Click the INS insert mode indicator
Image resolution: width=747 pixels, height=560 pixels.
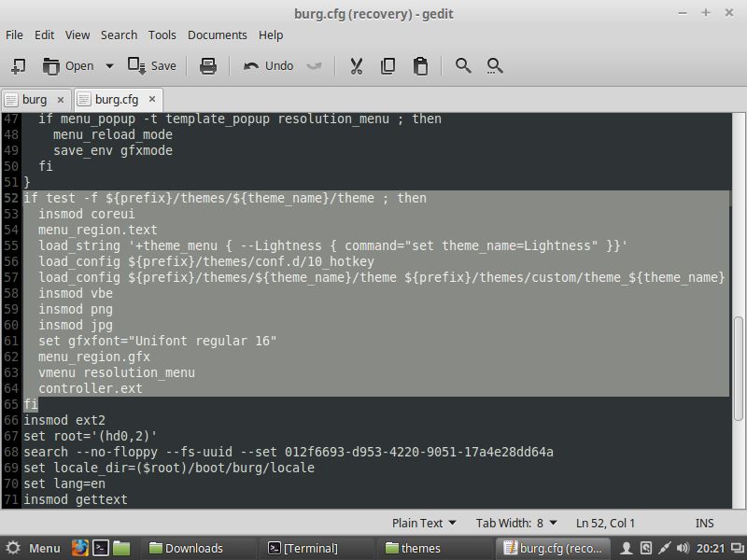point(704,523)
